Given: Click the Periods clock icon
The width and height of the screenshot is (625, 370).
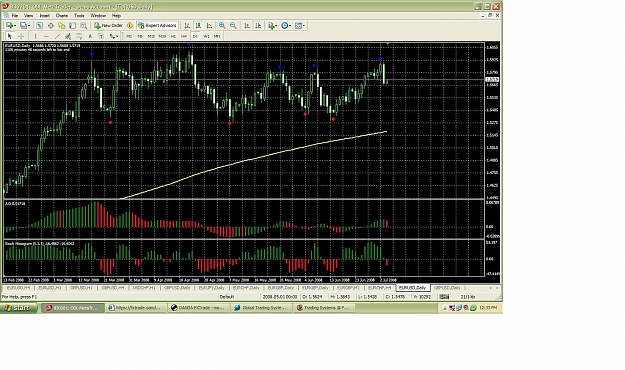Looking at the screenshot, I should point(284,26).
